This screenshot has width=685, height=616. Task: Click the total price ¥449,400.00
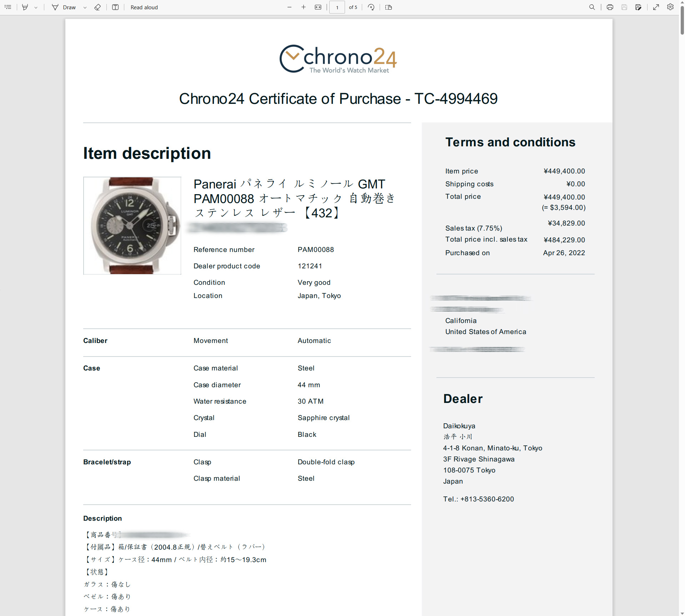click(x=564, y=197)
